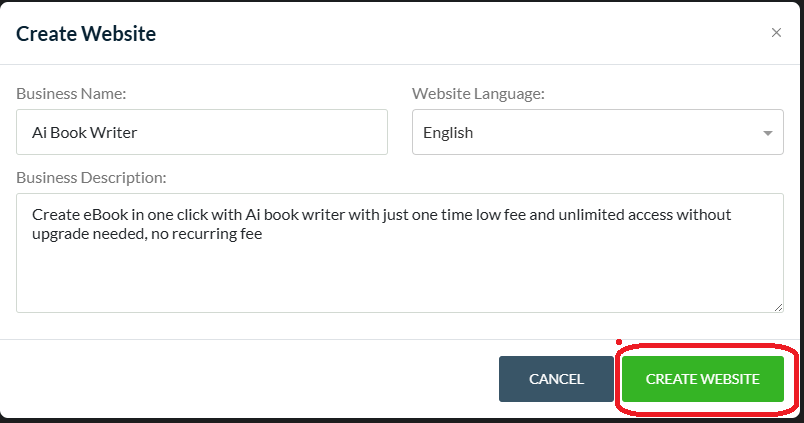Click the word "eBook" in the description
The height and width of the screenshot is (423, 804).
click(106, 215)
